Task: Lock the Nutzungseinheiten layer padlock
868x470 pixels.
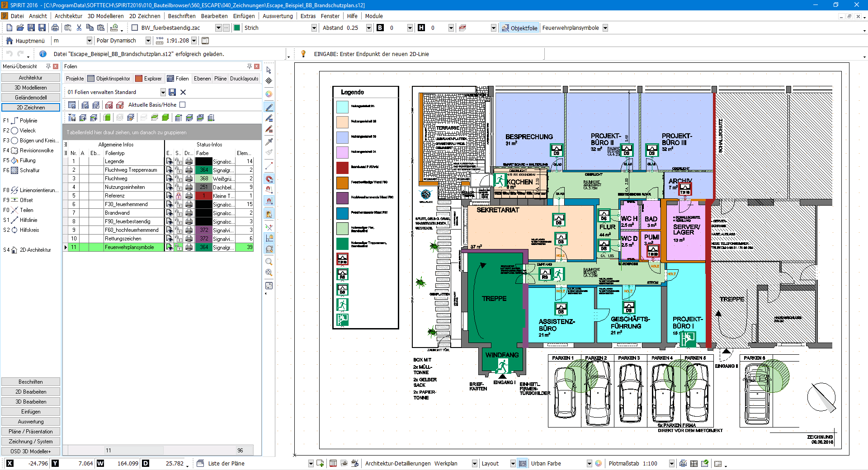Action: 179,187
